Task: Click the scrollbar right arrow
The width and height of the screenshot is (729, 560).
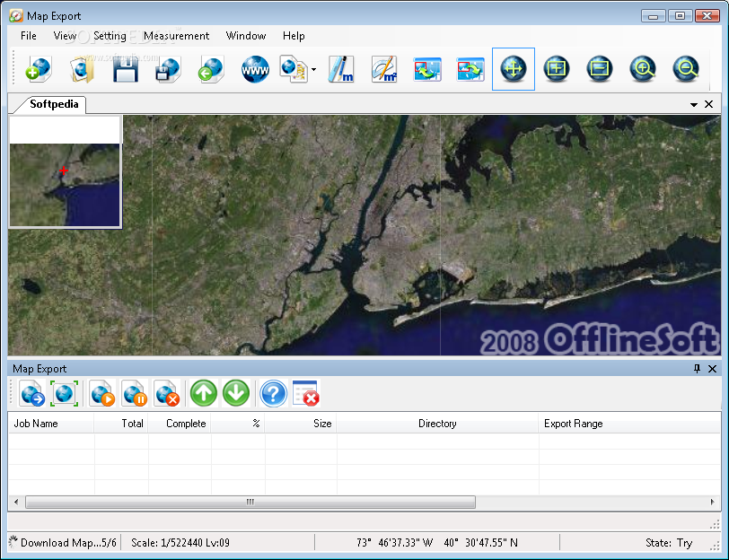Action: tap(712, 502)
